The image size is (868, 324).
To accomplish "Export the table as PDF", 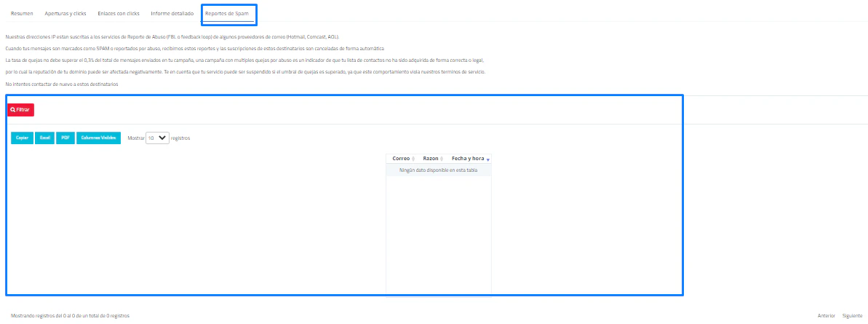I will tap(65, 138).
